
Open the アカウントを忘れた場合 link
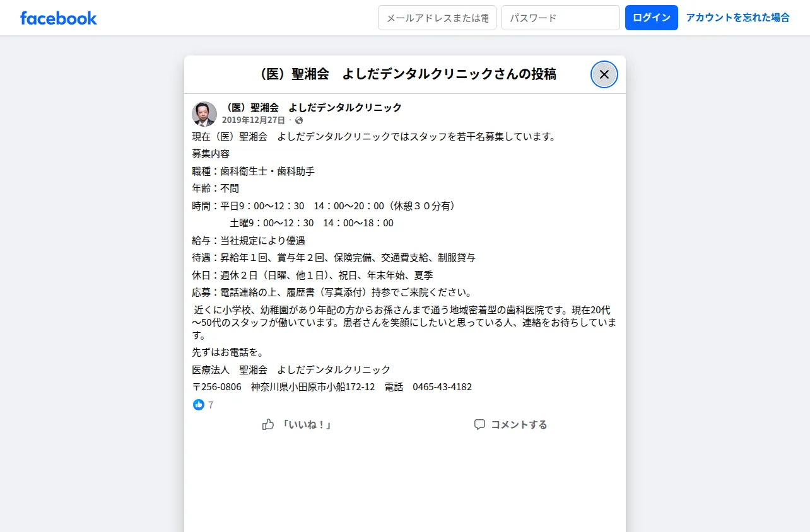point(737,18)
